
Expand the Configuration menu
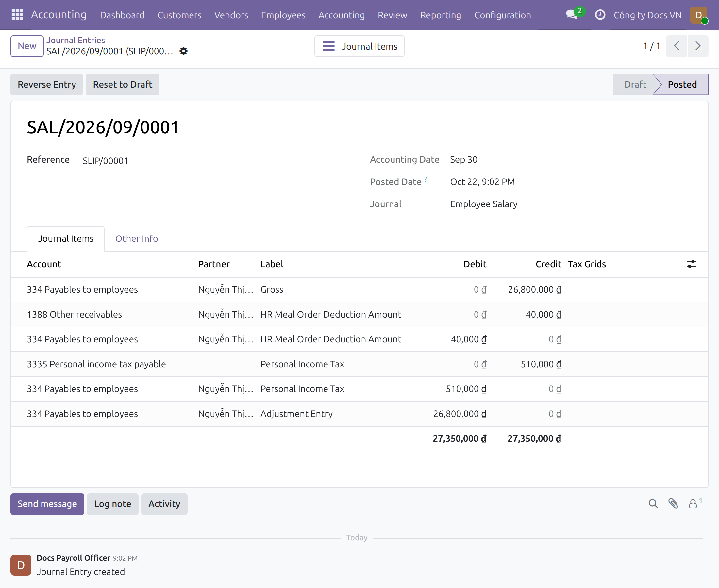[x=503, y=15]
